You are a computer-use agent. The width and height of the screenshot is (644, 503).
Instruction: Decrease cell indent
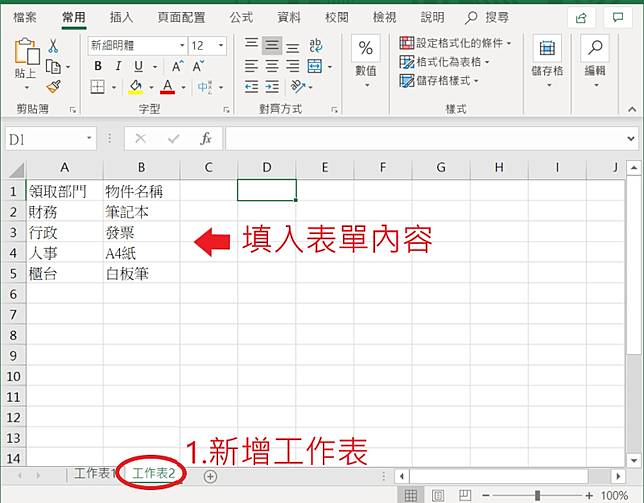251,87
